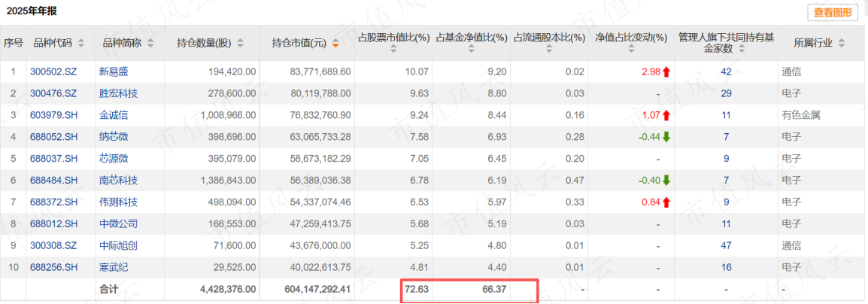Click 有色金属 industry cell
Screen dimensions: 868x304
[x=802, y=115]
